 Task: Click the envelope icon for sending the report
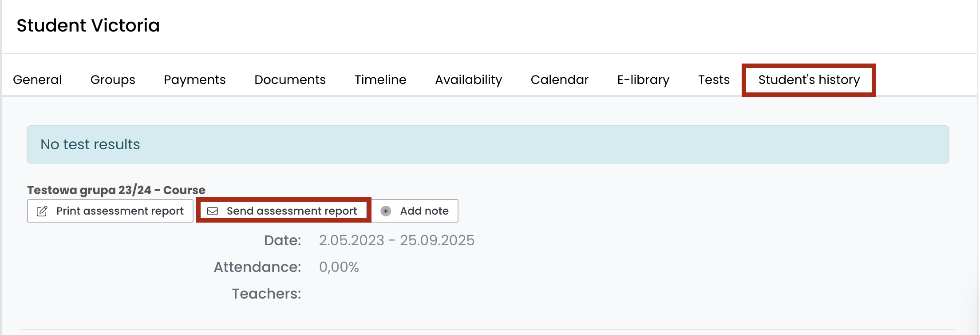[213, 211]
